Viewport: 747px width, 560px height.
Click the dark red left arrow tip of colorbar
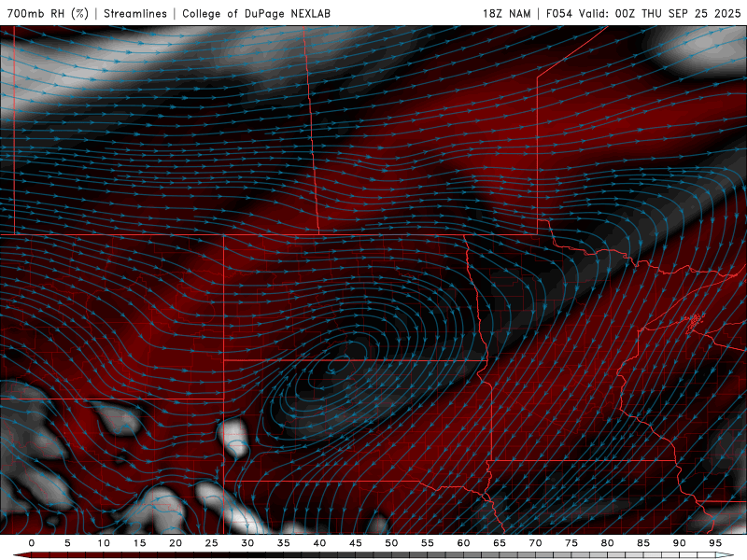21,555
